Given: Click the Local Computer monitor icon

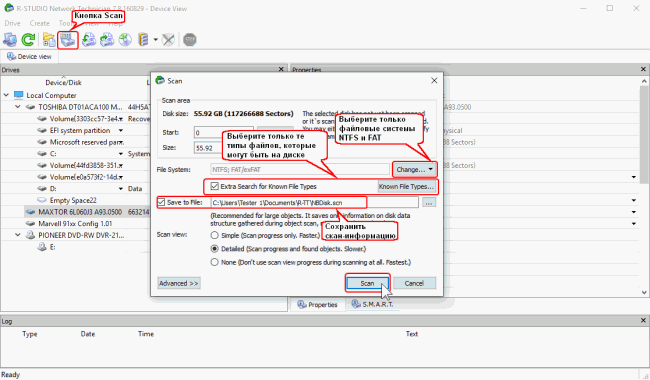Looking at the screenshot, I should pyautogui.click(x=19, y=95).
